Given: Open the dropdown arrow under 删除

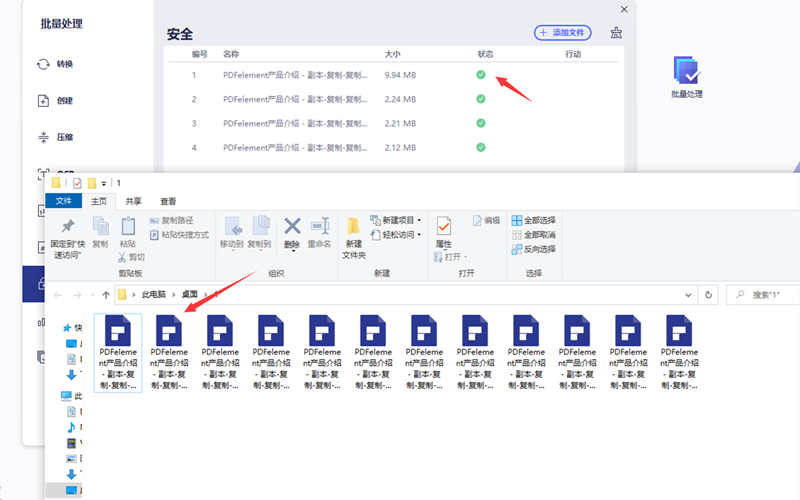Looking at the screenshot, I should 293,251.
